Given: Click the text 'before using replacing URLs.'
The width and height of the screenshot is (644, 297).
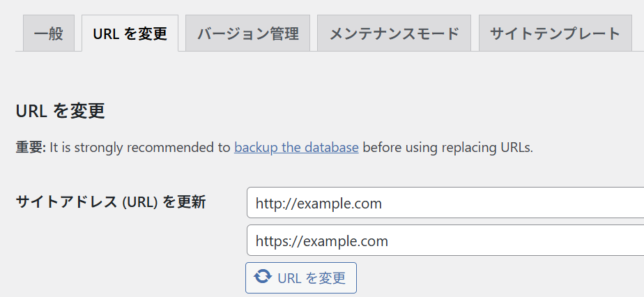Looking at the screenshot, I should point(447,148).
